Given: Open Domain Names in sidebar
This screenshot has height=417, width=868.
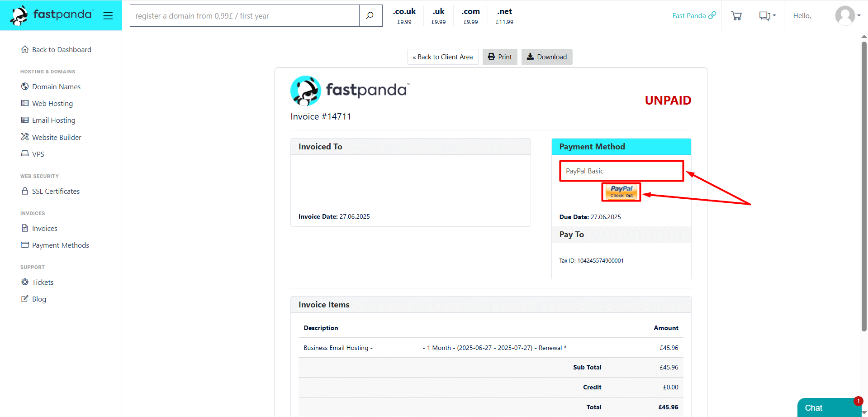Looking at the screenshot, I should pos(51,86).
